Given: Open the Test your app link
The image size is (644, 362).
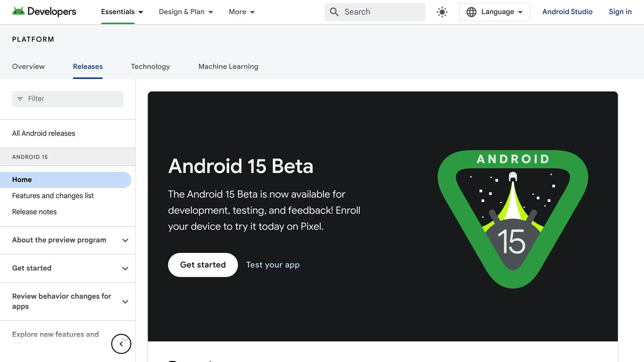Looking at the screenshot, I should tap(272, 265).
